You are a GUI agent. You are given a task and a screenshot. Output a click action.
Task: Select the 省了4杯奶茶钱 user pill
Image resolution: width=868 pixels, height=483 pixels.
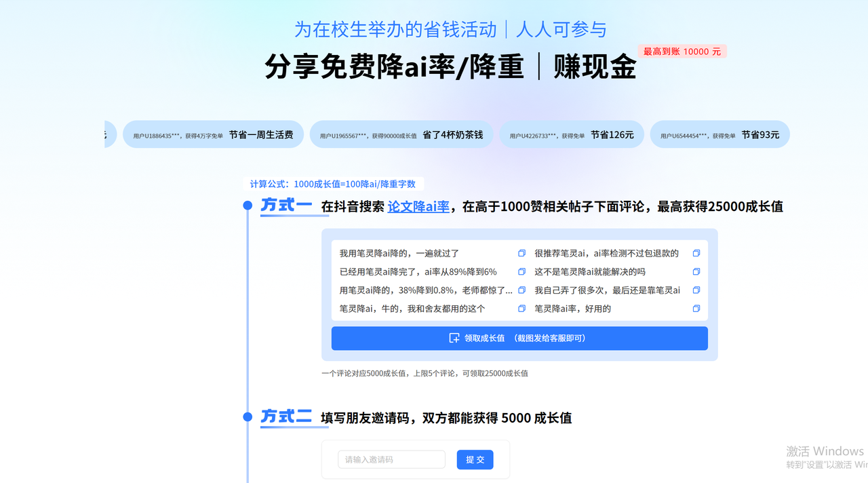coord(401,134)
